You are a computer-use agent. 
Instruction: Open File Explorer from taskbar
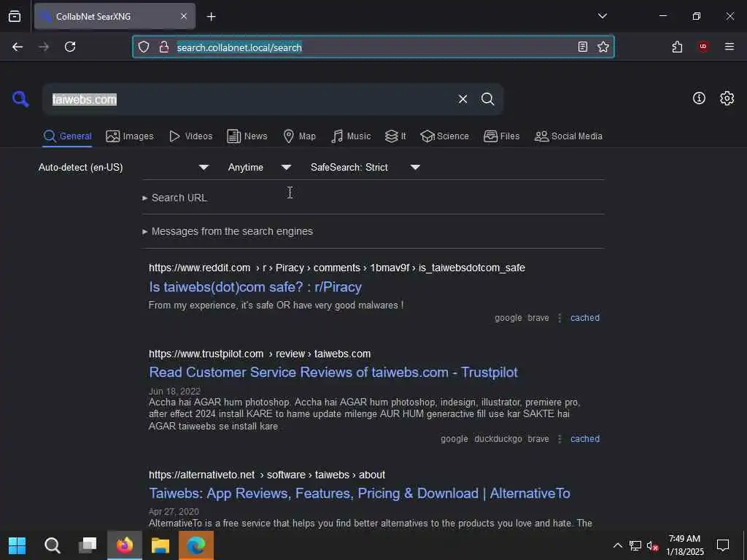[160, 545]
